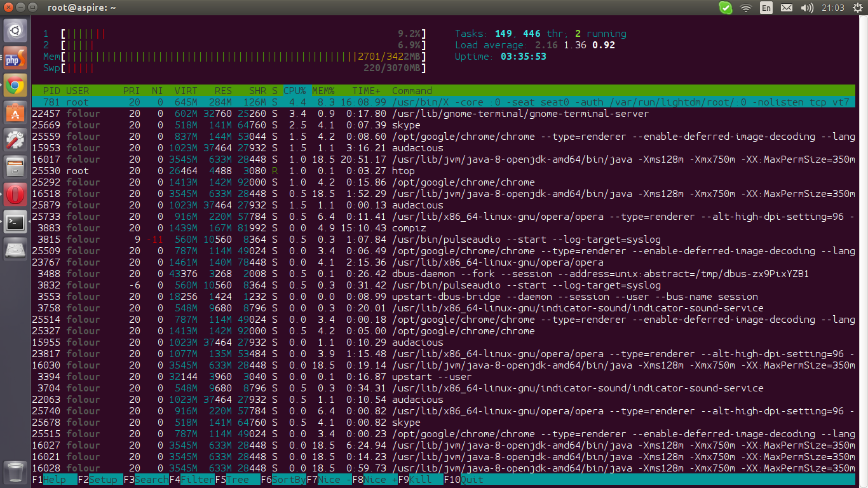Open the Wi-Fi network indicator menu
868x488 pixels.
click(746, 8)
